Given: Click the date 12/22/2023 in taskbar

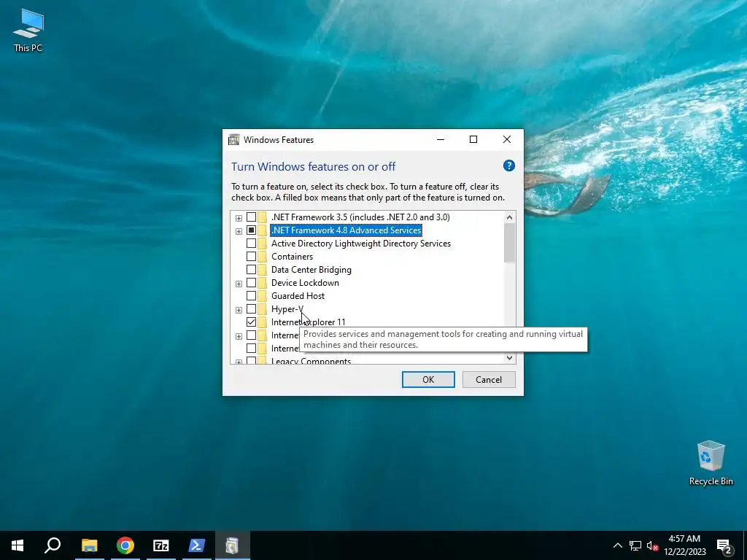Looking at the screenshot, I should click(x=684, y=552).
